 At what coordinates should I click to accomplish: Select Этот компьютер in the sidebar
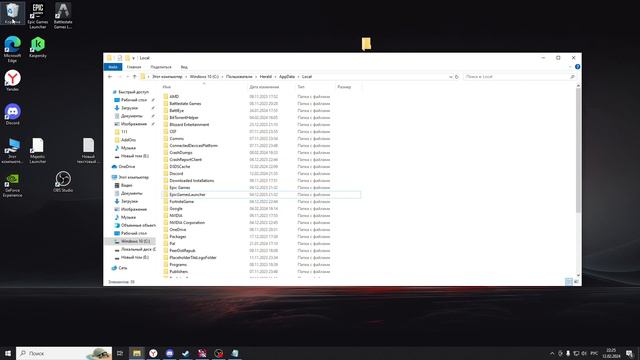coord(133,178)
